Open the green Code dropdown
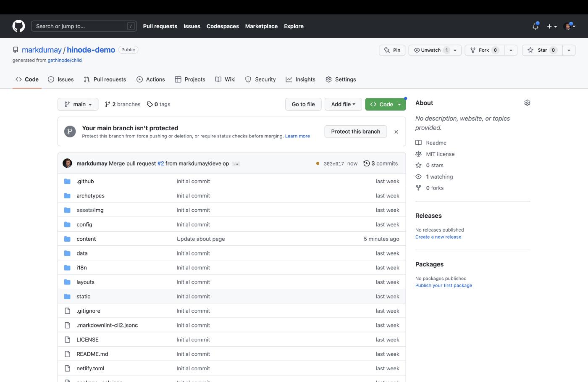This screenshot has width=588, height=382. click(386, 104)
